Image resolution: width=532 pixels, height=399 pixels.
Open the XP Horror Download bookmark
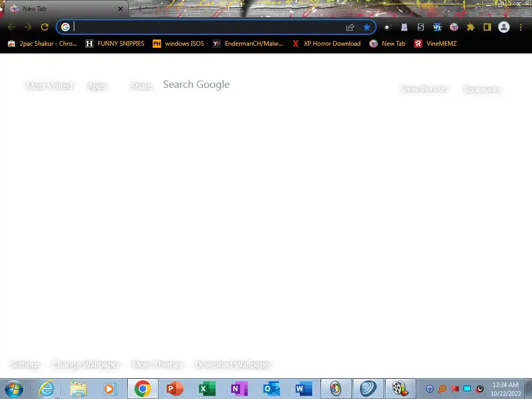326,44
